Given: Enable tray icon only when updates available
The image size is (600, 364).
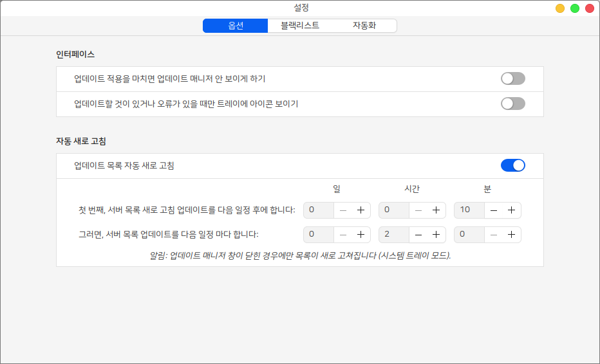Looking at the screenshot, I should [512, 104].
